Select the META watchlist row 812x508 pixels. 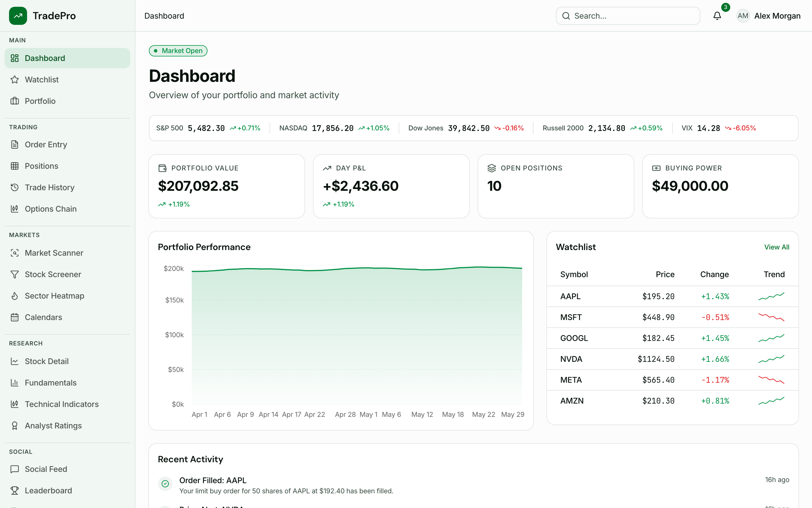coord(672,380)
